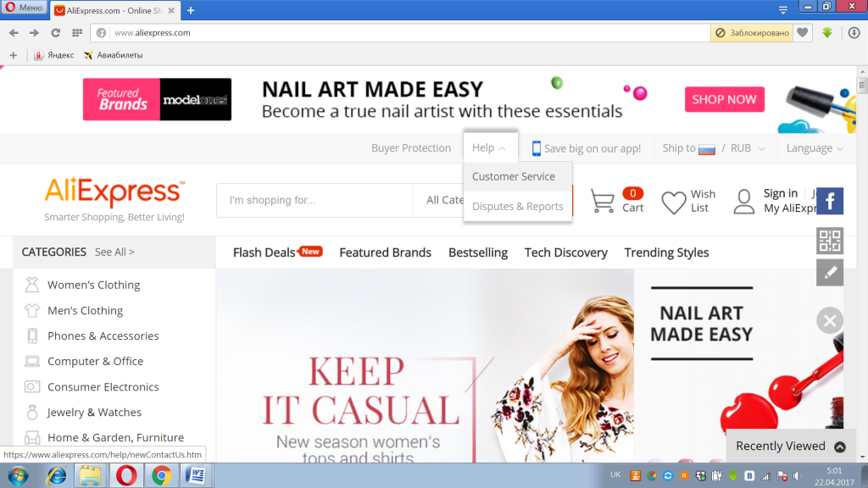Open the Wish List heart icon

pyautogui.click(x=674, y=202)
